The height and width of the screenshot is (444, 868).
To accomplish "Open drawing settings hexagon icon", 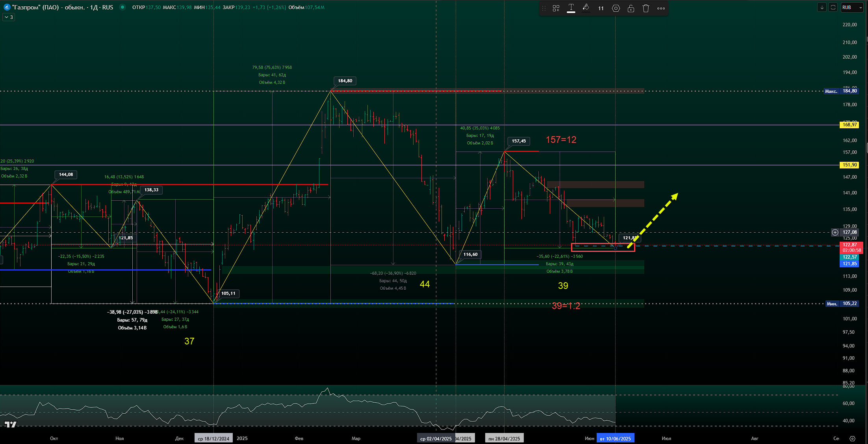I will (x=616, y=8).
